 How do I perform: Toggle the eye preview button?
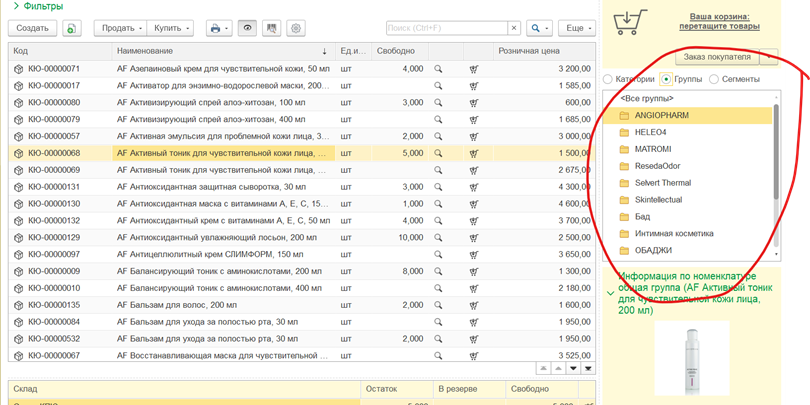pos(247,28)
